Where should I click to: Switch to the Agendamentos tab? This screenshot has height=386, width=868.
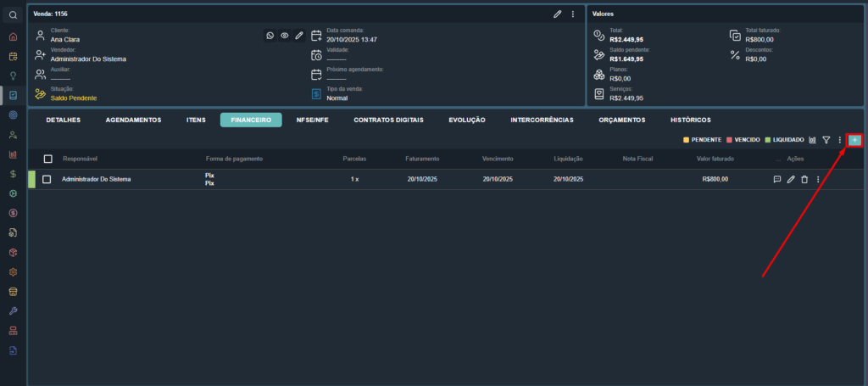click(133, 120)
